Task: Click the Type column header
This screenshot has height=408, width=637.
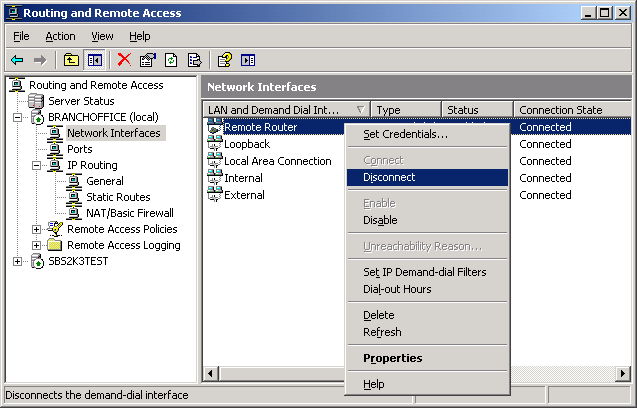Action: click(406, 110)
